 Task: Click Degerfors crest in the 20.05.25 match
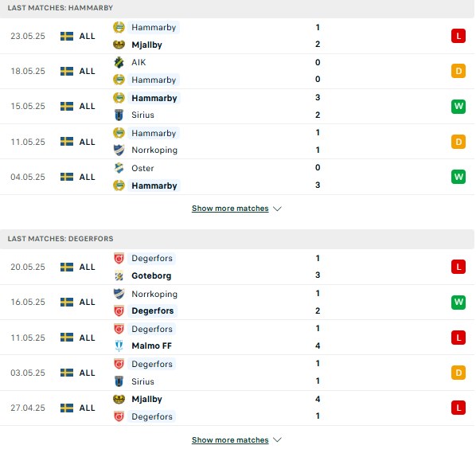pos(119,259)
